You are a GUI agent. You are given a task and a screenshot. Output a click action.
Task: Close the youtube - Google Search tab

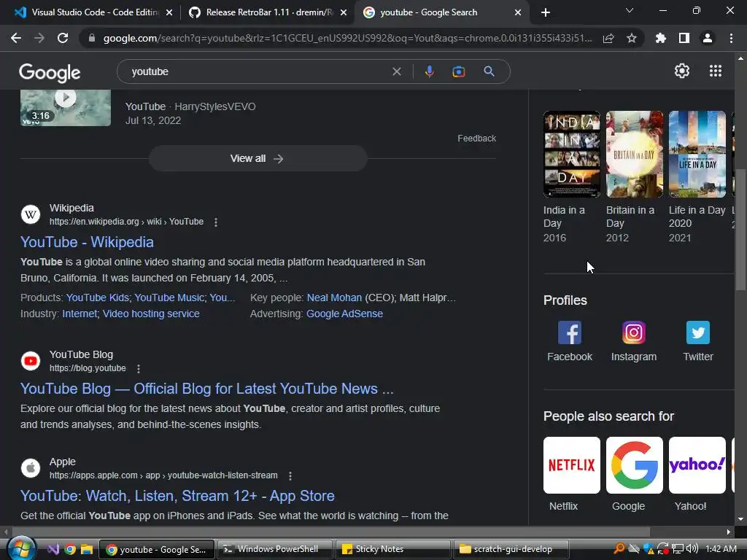518,12
